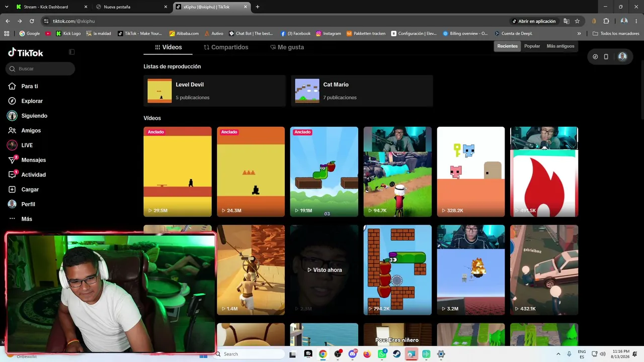The height and width of the screenshot is (362, 644).
Task: Click the Windows taskbar Search box
Action: coord(249,354)
